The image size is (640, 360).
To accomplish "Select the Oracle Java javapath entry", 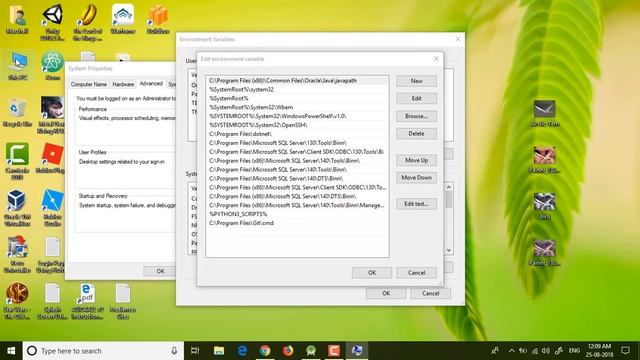I will pos(297,81).
